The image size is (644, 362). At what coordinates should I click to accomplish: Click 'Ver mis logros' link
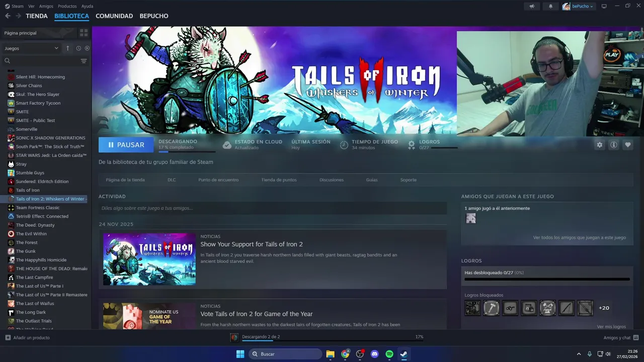pos(611,327)
